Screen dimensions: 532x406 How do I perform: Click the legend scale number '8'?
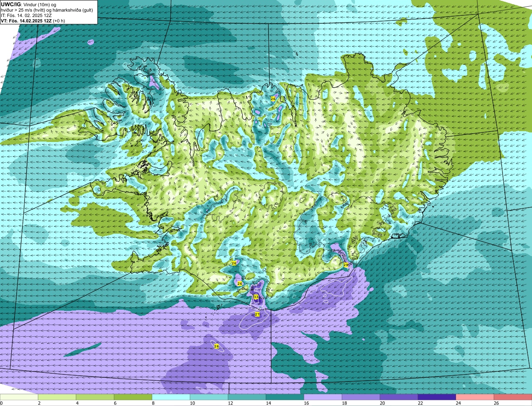(x=153, y=403)
